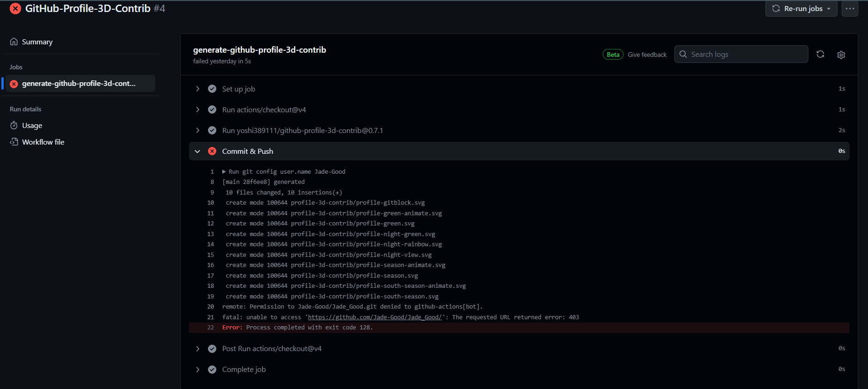The image size is (868, 389).
Task: Click the magnifier icon in Search logs
Action: click(x=683, y=54)
